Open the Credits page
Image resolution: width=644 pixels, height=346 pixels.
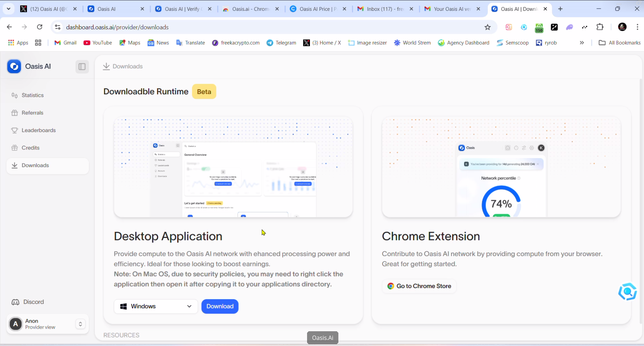point(48,148)
